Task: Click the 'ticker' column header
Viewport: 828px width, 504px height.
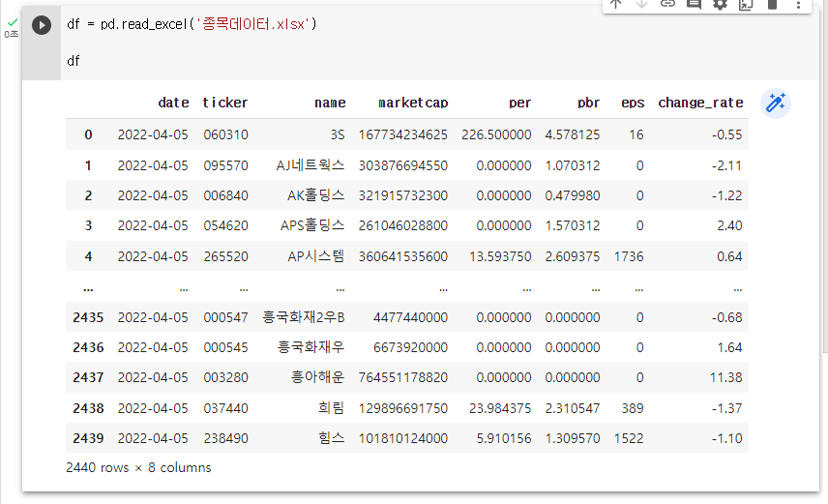Action: [225, 103]
